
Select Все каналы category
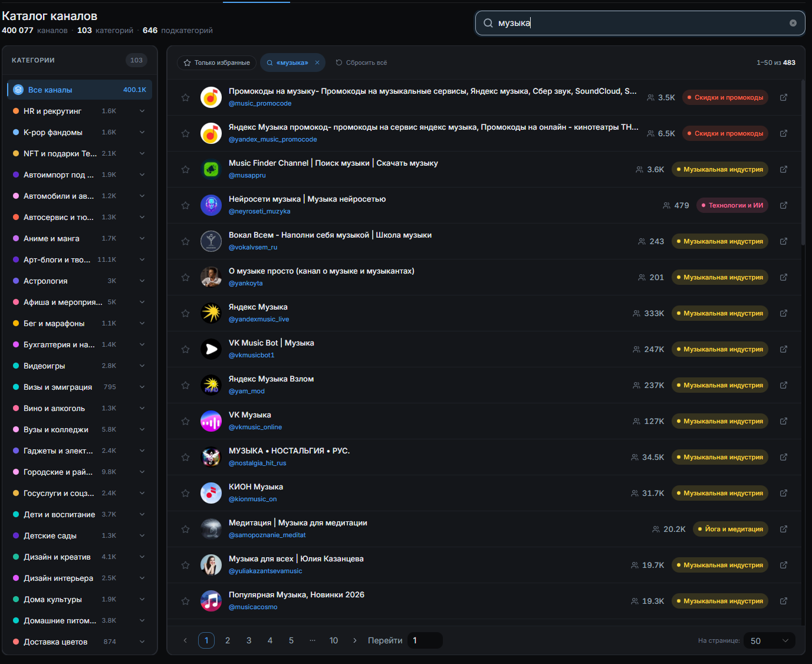coord(80,90)
